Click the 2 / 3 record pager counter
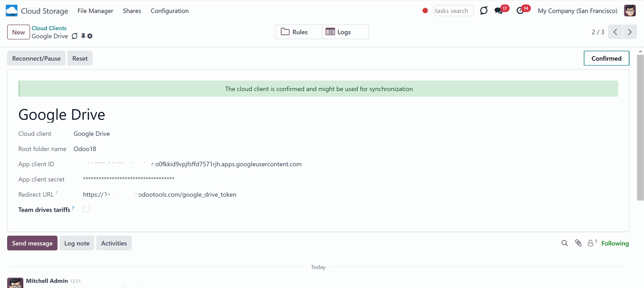Image resolution: width=644 pixels, height=288 pixels. [598, 32]
